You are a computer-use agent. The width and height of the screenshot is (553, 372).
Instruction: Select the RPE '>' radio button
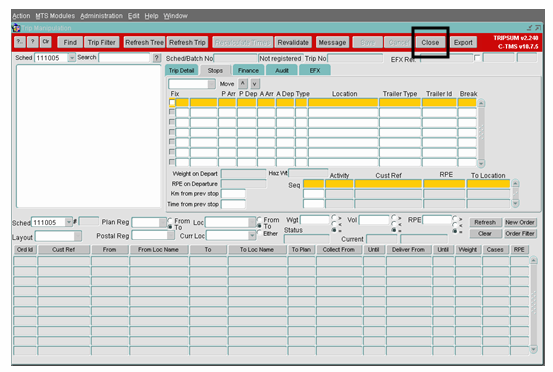pos(455,218)
